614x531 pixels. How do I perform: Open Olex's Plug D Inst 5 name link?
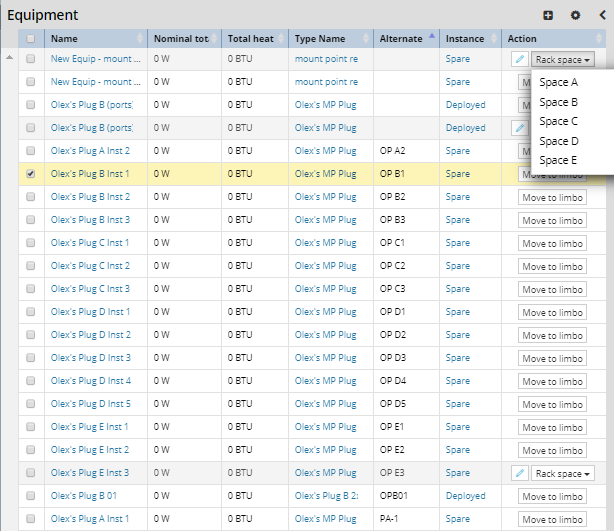pos(90,404)
